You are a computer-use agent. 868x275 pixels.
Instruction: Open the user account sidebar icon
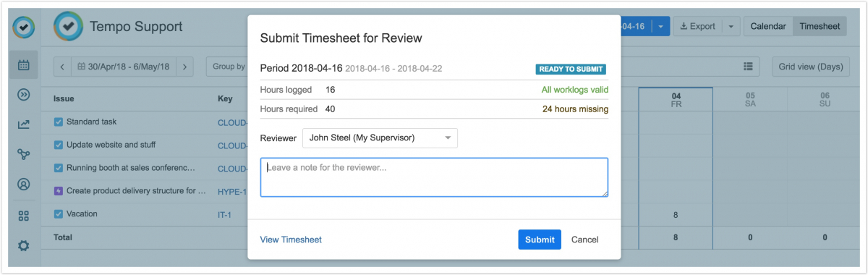coord(23,184)
